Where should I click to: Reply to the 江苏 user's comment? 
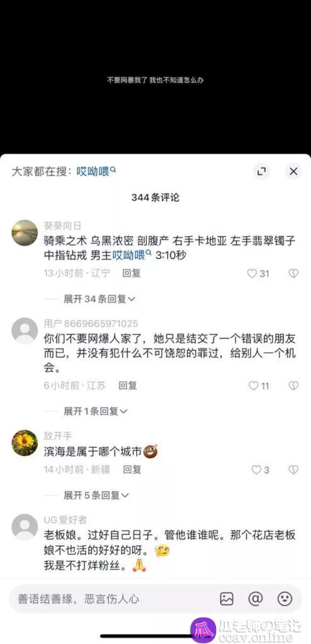click(x=128, y=386)
